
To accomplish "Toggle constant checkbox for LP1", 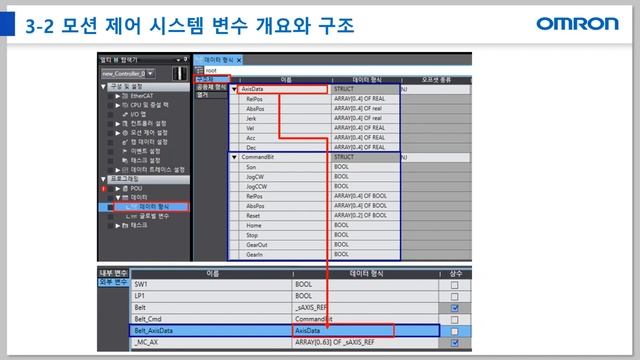I will (454, 296).
